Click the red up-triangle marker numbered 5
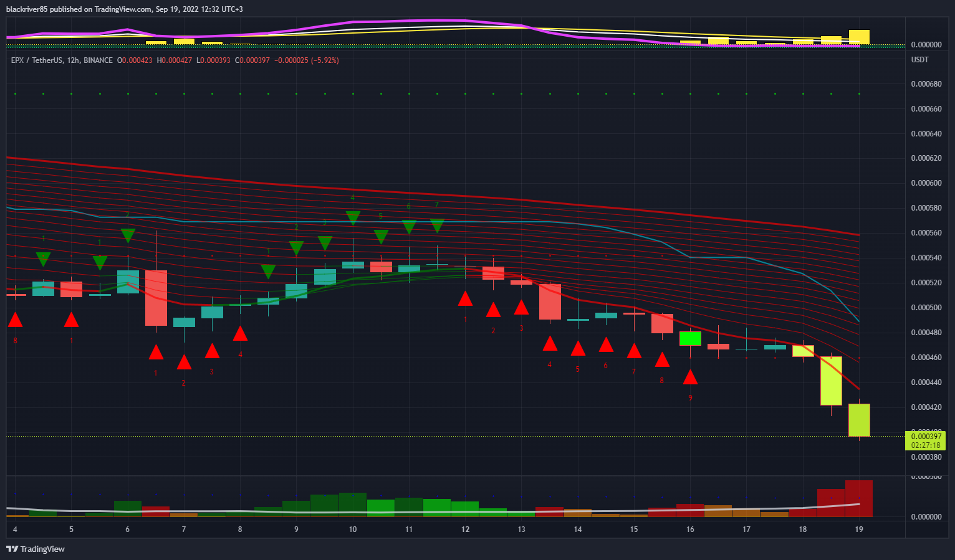 (578, 349)
